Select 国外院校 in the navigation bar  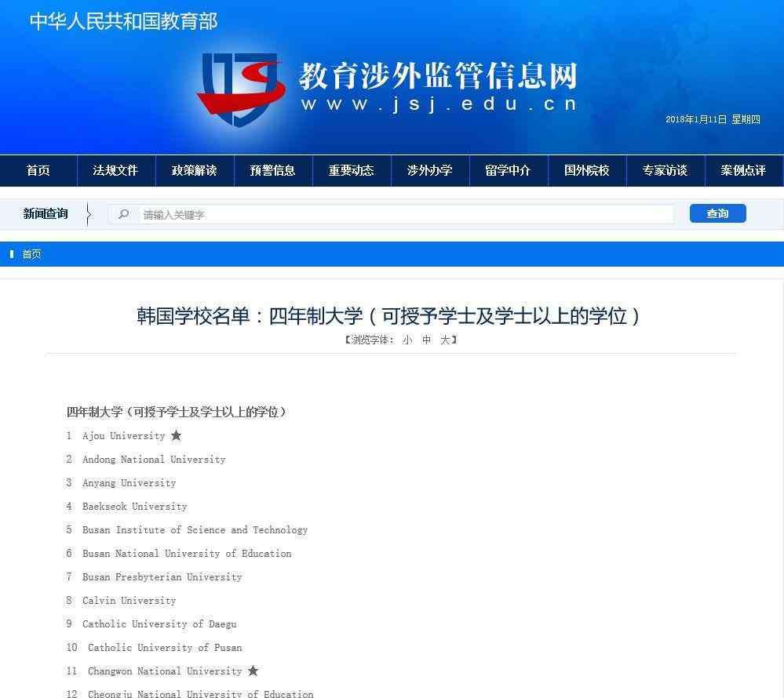586,170
